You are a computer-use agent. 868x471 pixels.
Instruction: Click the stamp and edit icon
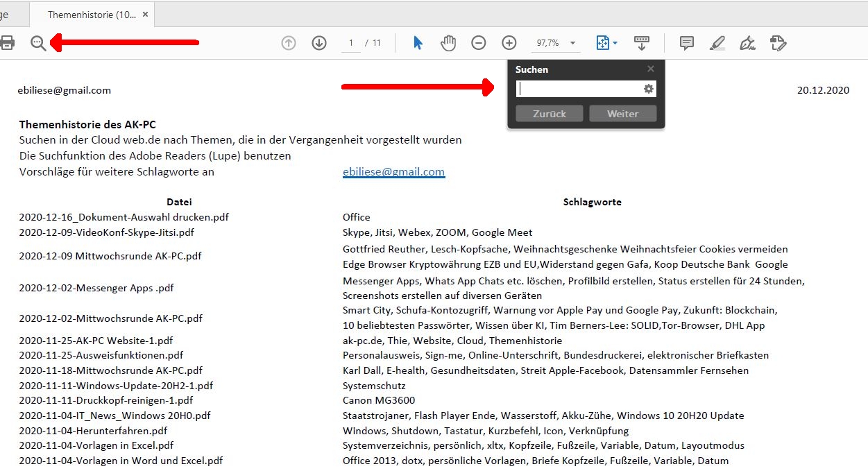778,43
